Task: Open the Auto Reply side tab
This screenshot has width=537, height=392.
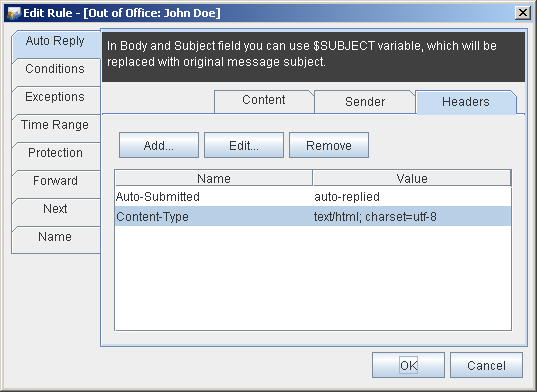Action: coord(56,45)
